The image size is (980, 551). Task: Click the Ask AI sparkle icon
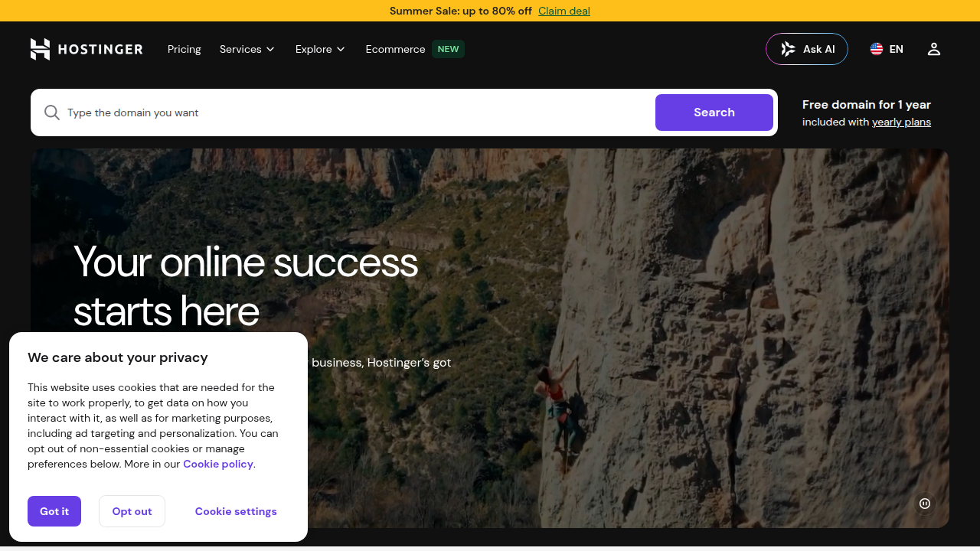pyautogui.click(x=788, y=49)
